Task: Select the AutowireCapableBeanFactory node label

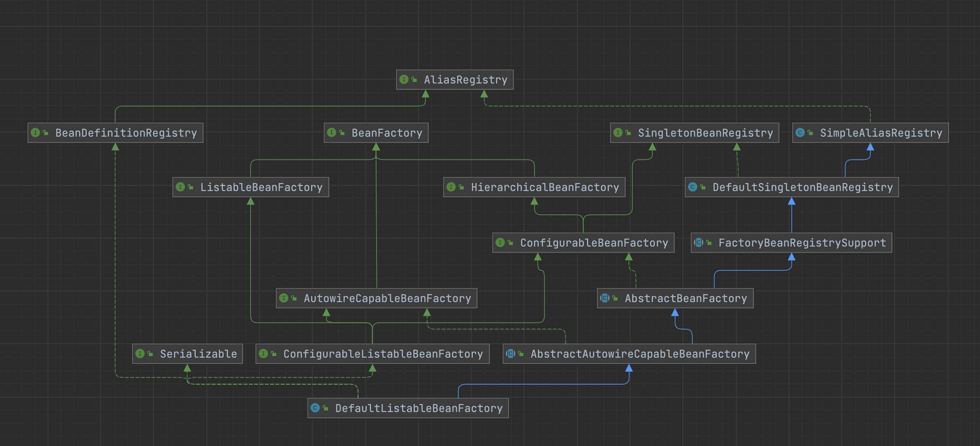Action: point(387,299)
